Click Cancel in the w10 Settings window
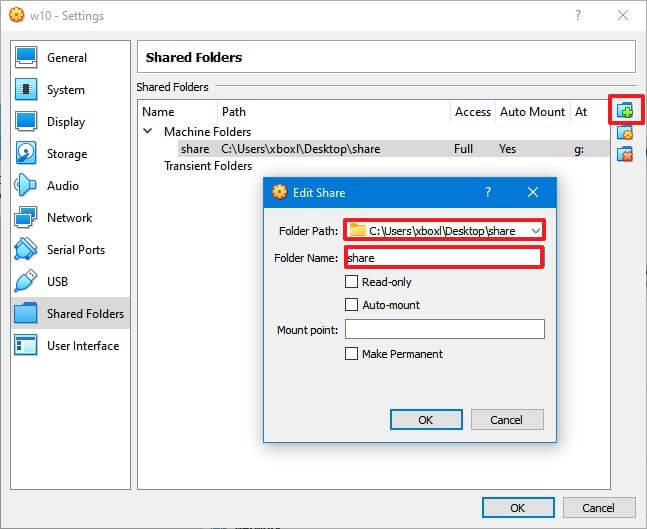This screenshot has width=647, height=529. tap(599, 508)
